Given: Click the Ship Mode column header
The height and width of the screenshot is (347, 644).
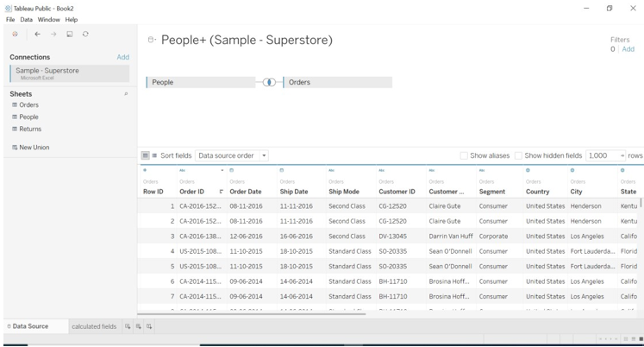Looking at the screenshot, I should 344,192.
